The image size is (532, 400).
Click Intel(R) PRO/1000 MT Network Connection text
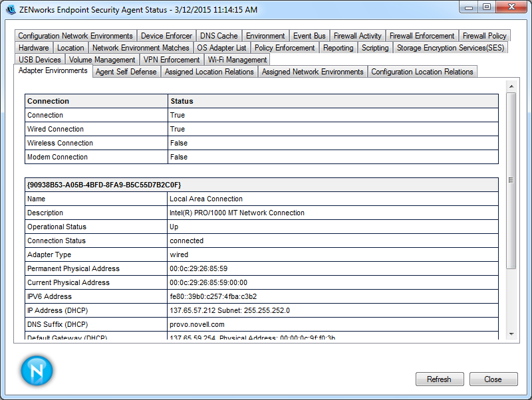coord(237,213)
